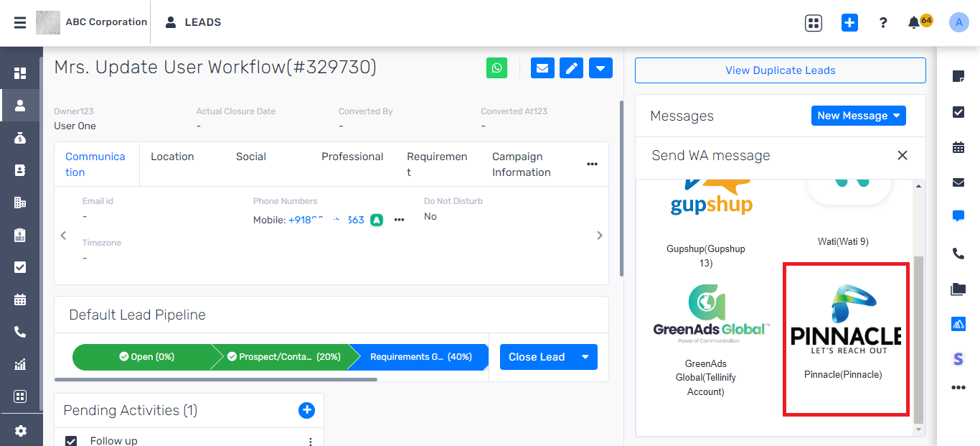Switch to Campaign Information tab
The image size is (980, 446).
(x=522, y=164)
